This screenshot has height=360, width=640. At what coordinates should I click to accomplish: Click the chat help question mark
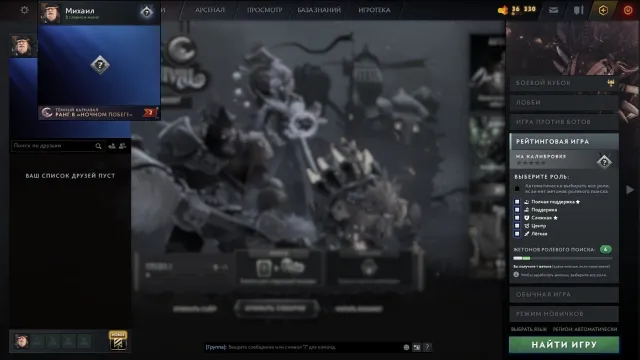tap(427, 347)
